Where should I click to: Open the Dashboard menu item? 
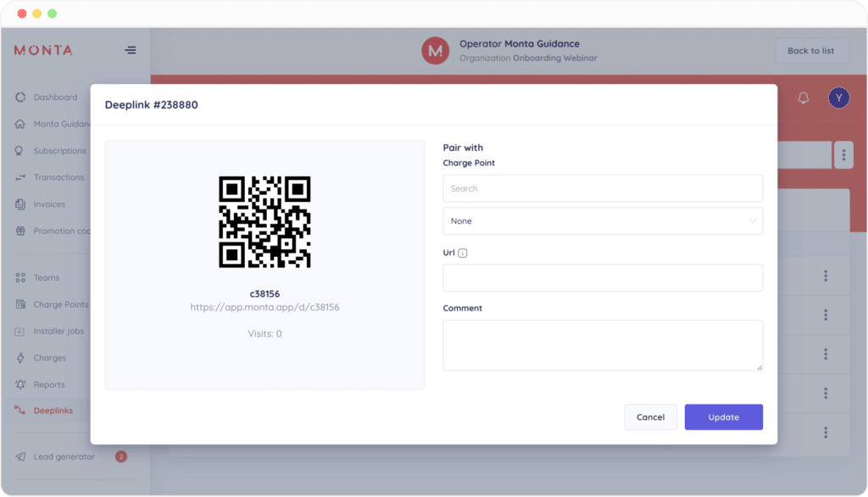(x=55, y=97)
